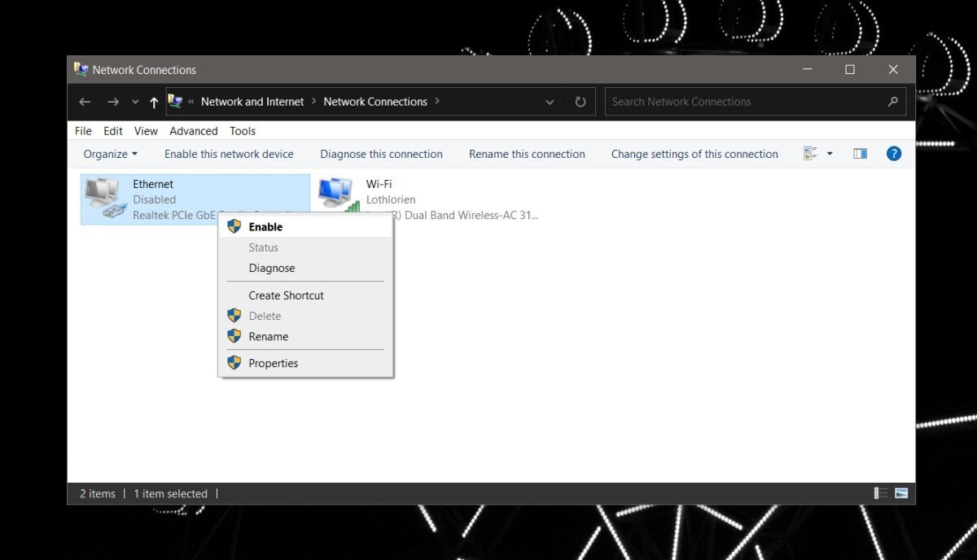Expand the recent locations chevron beside forward arrow
Viewport: 977px width, 560px height.
click(x=134, y=101)
